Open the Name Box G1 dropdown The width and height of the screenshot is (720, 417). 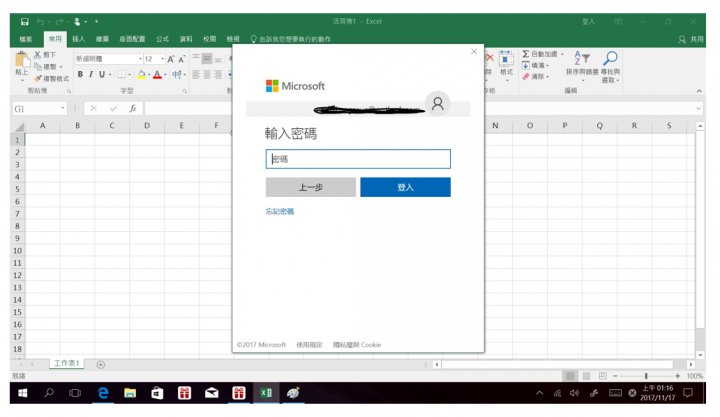click(63, 109)
